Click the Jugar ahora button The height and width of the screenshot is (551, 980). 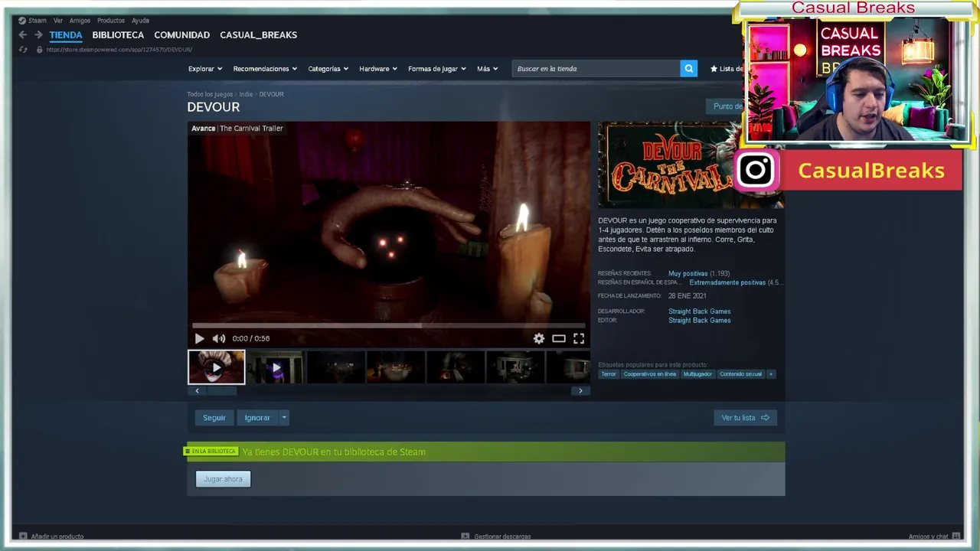(x=223, y=479)
